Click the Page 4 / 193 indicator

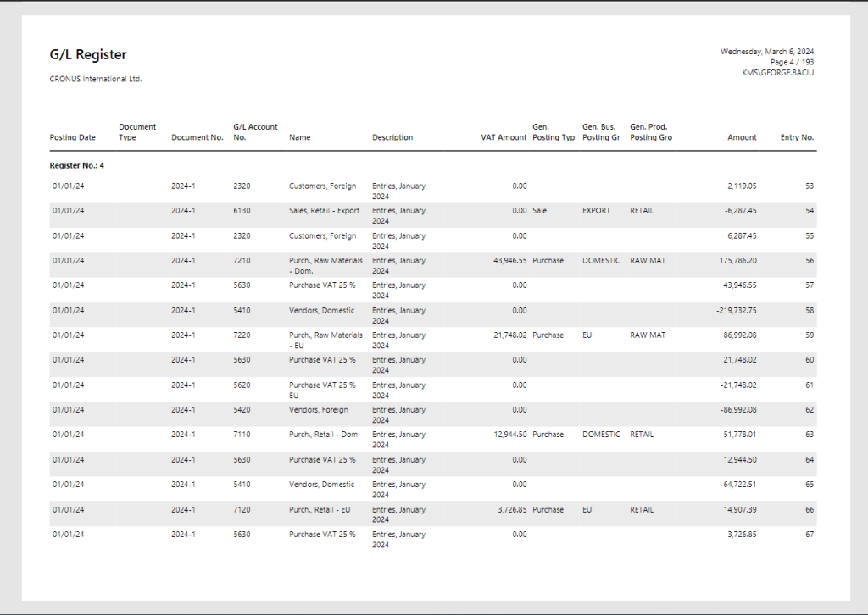click(x=790, y=61)
